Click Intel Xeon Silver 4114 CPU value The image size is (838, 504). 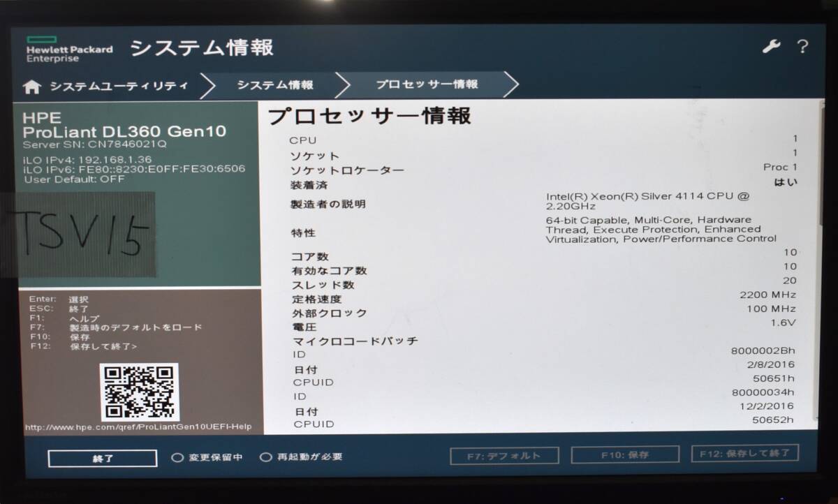tap(647, 202)
